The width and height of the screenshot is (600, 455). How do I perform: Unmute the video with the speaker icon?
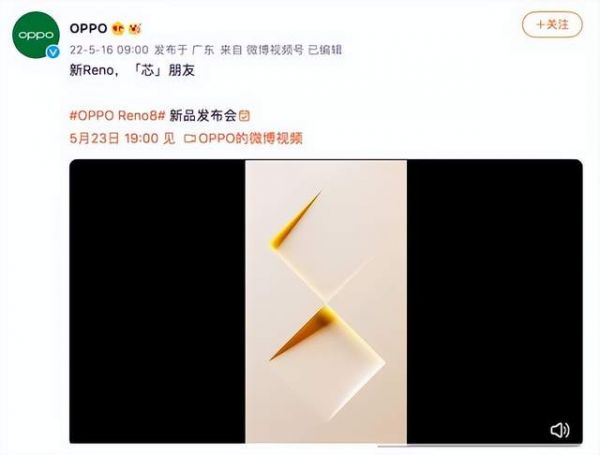click(x=560, y=430)
